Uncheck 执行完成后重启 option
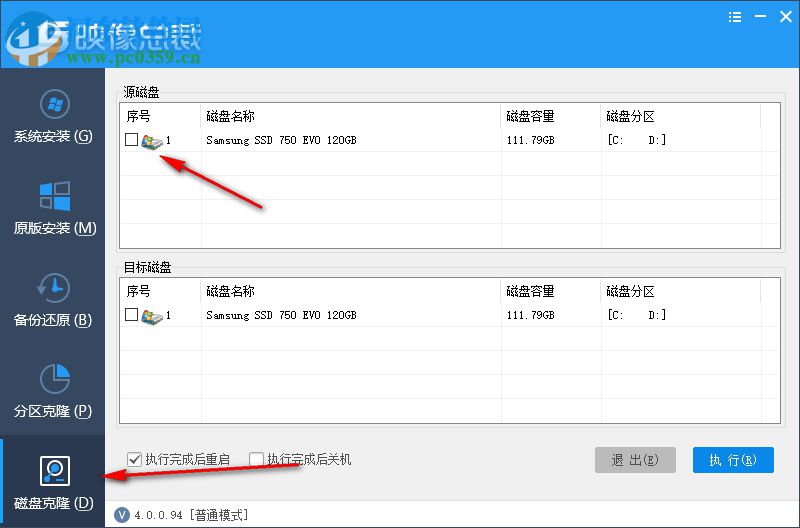 pos(134,459)
